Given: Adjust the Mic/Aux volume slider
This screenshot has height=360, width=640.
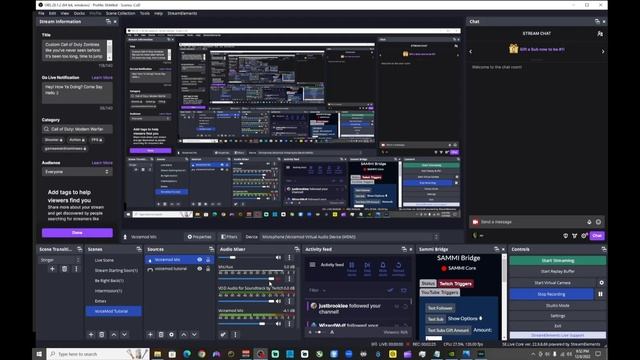Looking at the screenshot, I should point(248,279).
